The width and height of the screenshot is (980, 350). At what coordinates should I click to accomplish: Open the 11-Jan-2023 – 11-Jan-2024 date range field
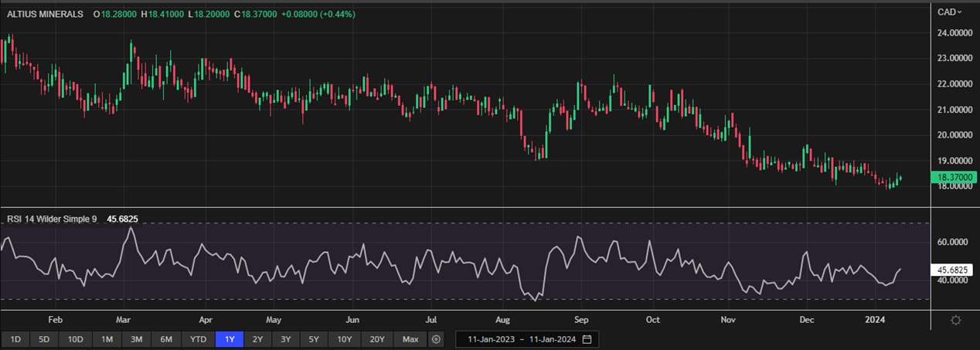518,339
